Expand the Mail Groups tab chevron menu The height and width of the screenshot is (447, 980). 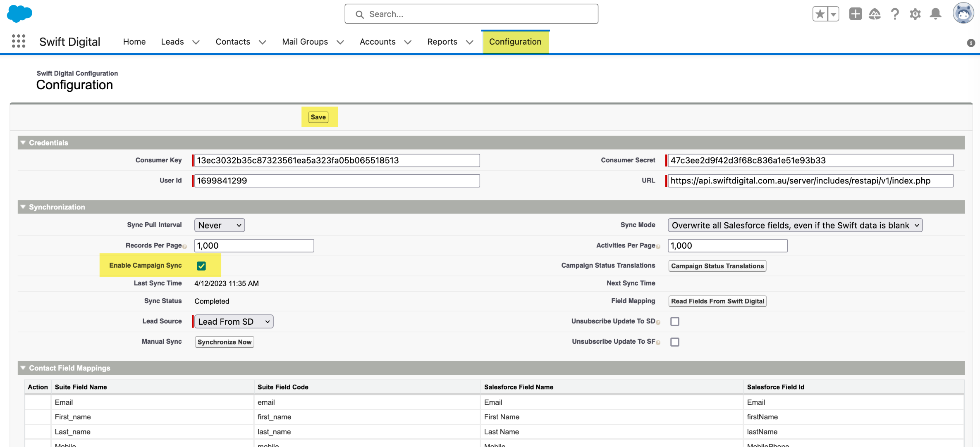pyautogui.click(x=340, y=42)
